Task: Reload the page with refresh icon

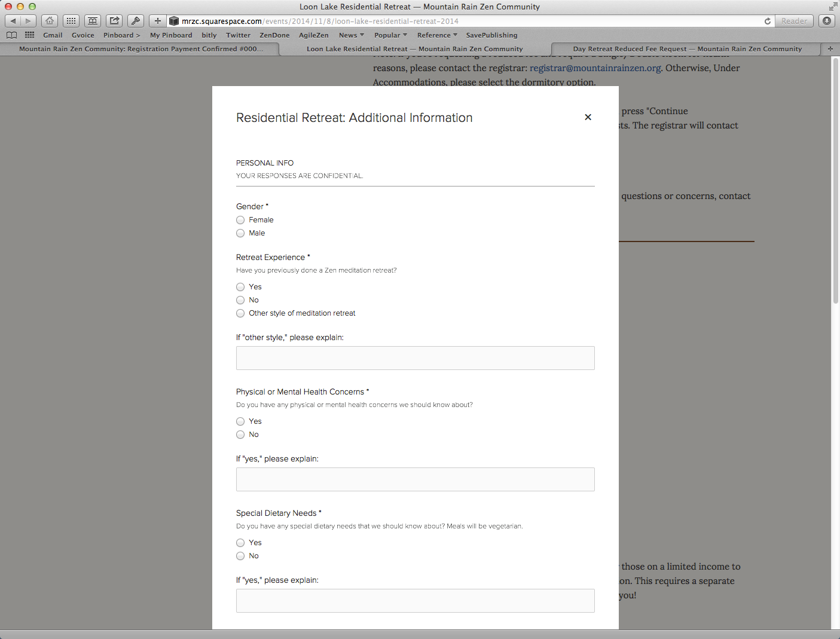Action: pyautogui.click(x=768, y=21)
